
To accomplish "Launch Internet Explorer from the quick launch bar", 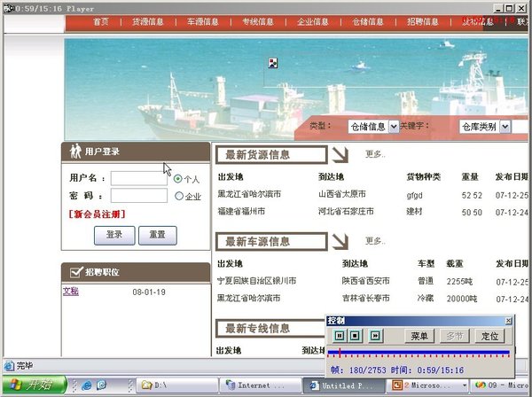I will click(87, 385).
